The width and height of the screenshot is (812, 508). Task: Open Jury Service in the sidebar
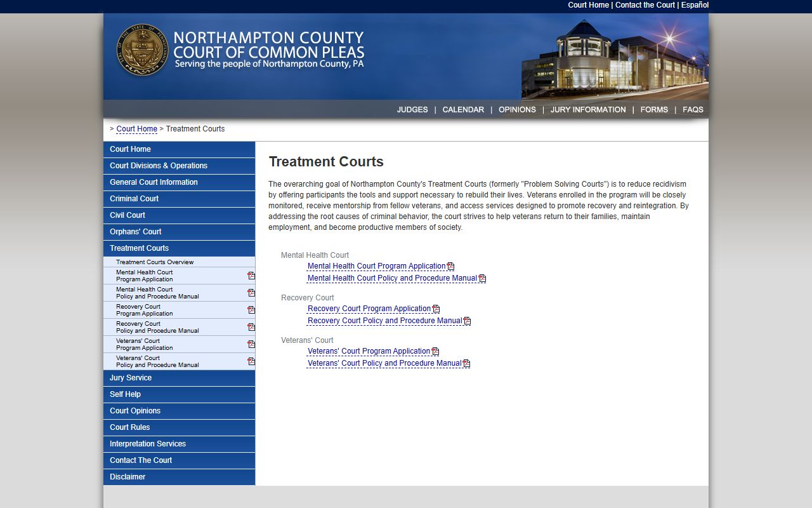pyautogui.click(x=179, y=378)
